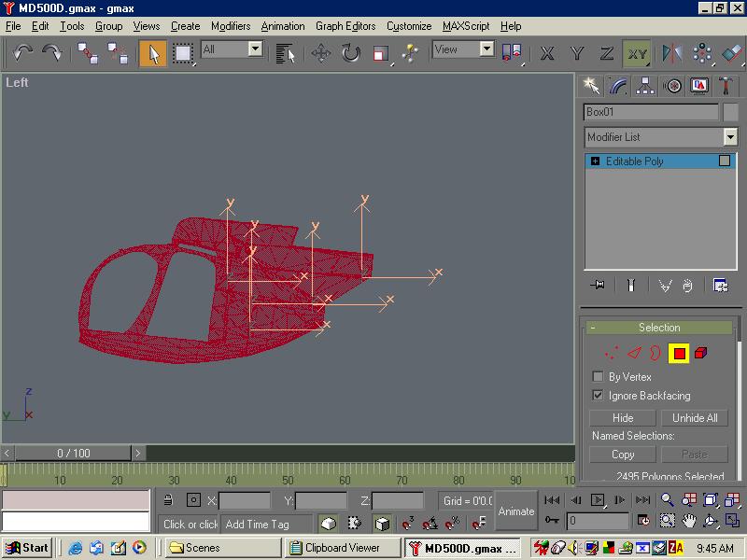This screenshot has height=560, width=747.
Task: Click the Mirror Selected Objects icon
Action: click(x=671, y=53)
